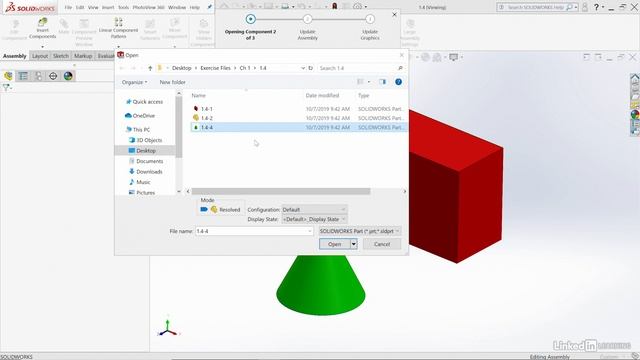This screenshot has width=640, height=360.
Task: Click the horizontal scrollbar under the file list
Action: pos(281,191)
